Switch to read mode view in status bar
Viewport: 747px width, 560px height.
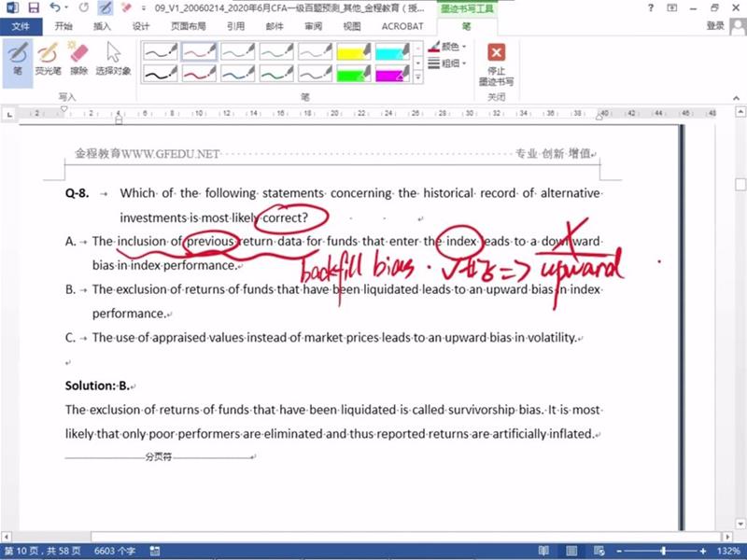click(x=543, y=551)
